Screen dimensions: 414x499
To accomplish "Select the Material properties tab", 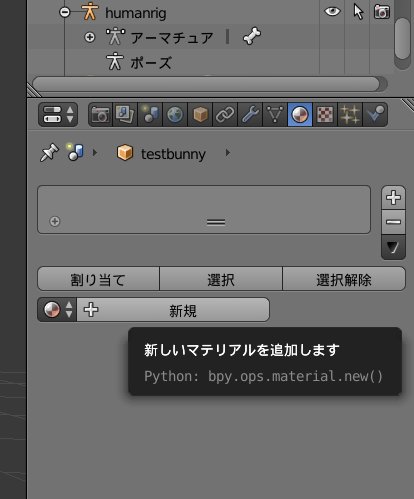I will click(300, 115).
